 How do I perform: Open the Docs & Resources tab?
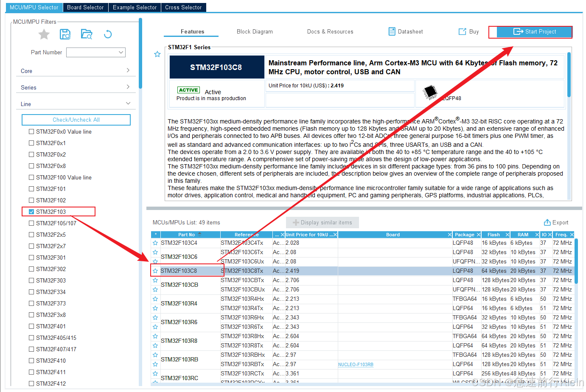point(330,31)
